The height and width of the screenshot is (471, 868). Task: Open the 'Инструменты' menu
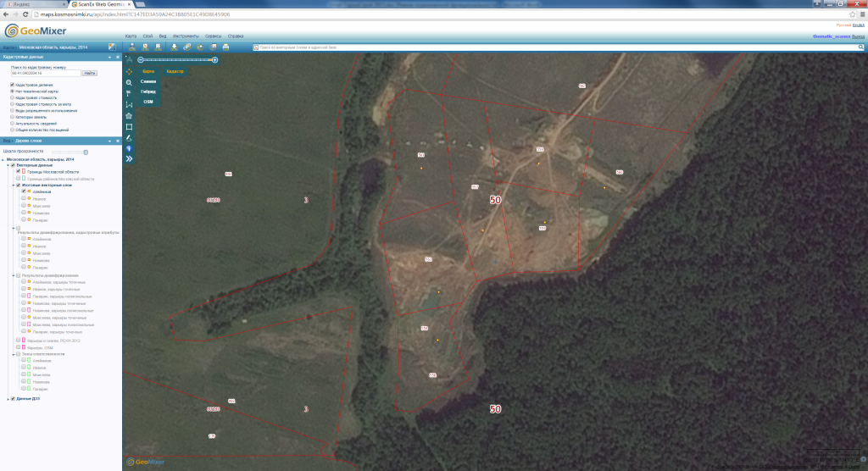186,36
